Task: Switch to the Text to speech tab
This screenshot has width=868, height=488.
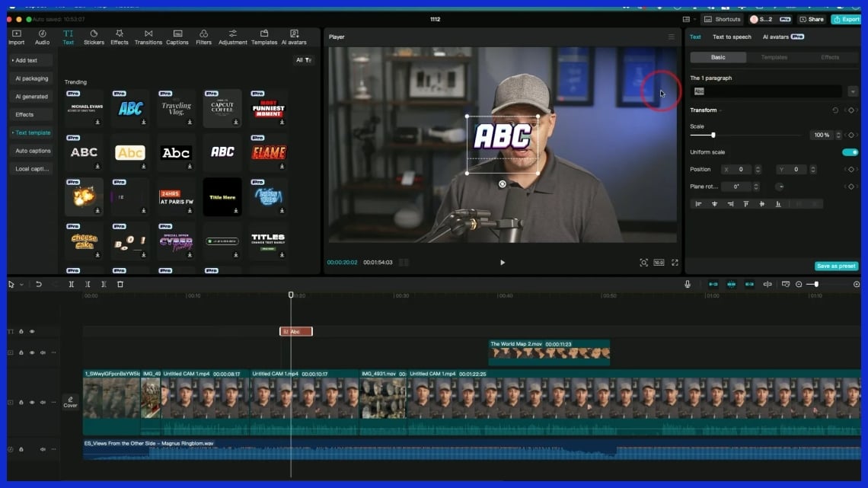Action: [x=732, y=37]
